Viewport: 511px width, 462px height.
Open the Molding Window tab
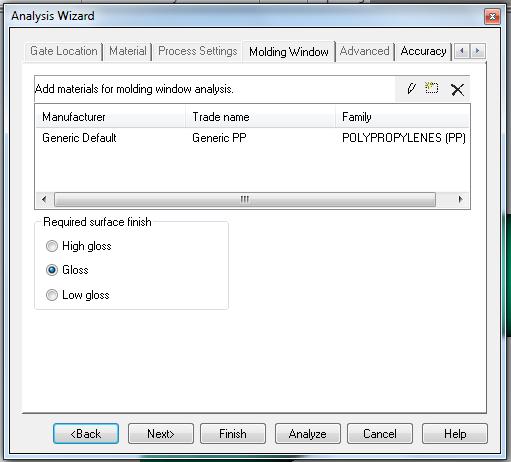coord(289,52)
